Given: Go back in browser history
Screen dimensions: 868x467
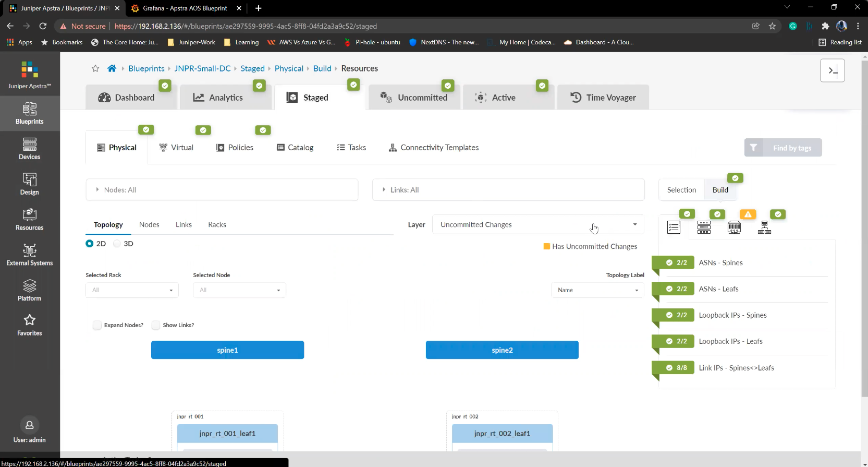Looking at the screenshot, I should (x=10, y=26).
